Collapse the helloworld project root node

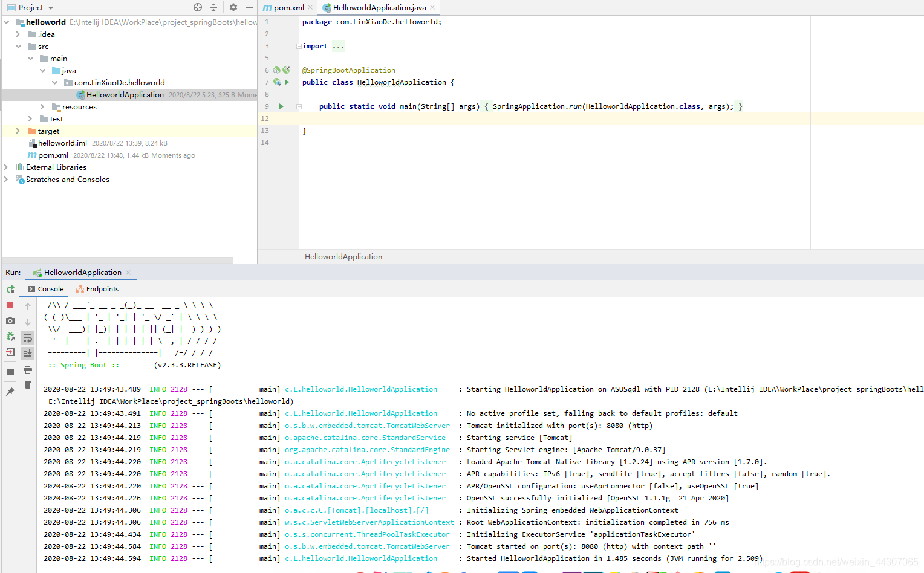[7, 22]
